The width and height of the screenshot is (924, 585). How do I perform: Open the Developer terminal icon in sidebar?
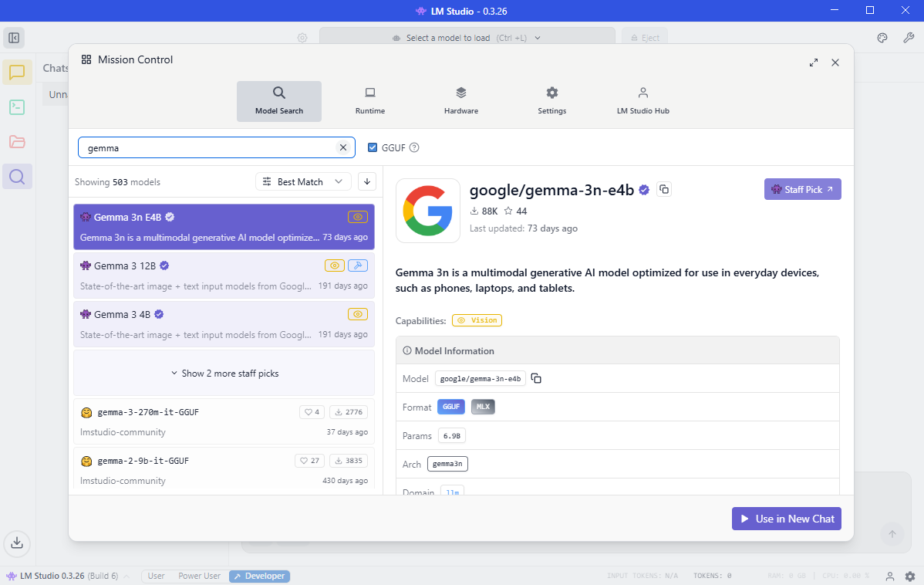[x=17, y=107]
